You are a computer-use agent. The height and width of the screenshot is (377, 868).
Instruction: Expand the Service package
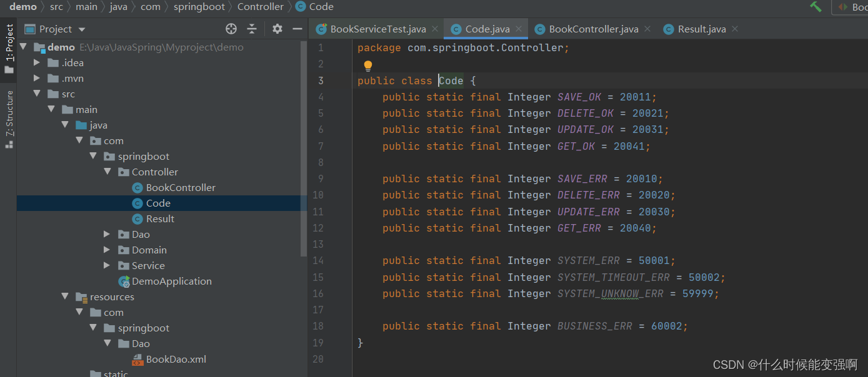[107, 265]
